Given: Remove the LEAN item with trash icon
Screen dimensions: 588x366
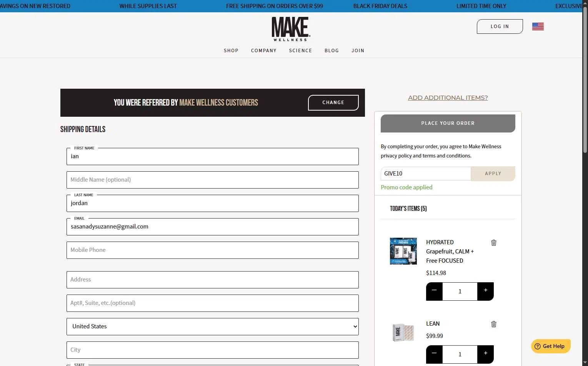Looking at the screenshot, I should coord(494,324).
